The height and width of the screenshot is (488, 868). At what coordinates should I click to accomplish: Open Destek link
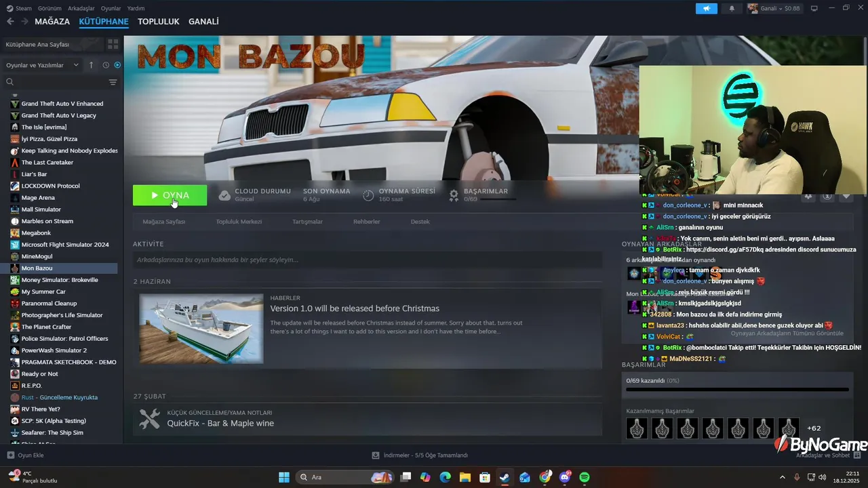pos(420,222)
